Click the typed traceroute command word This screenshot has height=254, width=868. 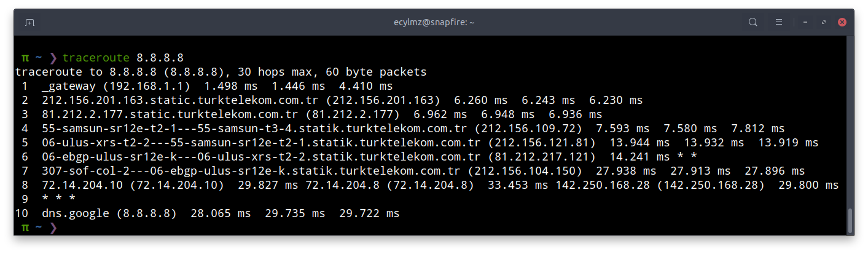pyautogui.click(x=96, y=58)
